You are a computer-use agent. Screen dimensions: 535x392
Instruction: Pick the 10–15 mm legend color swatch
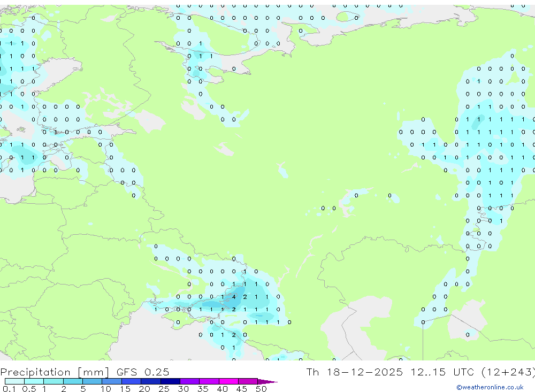pyautogui.click(x=112, y=381)
